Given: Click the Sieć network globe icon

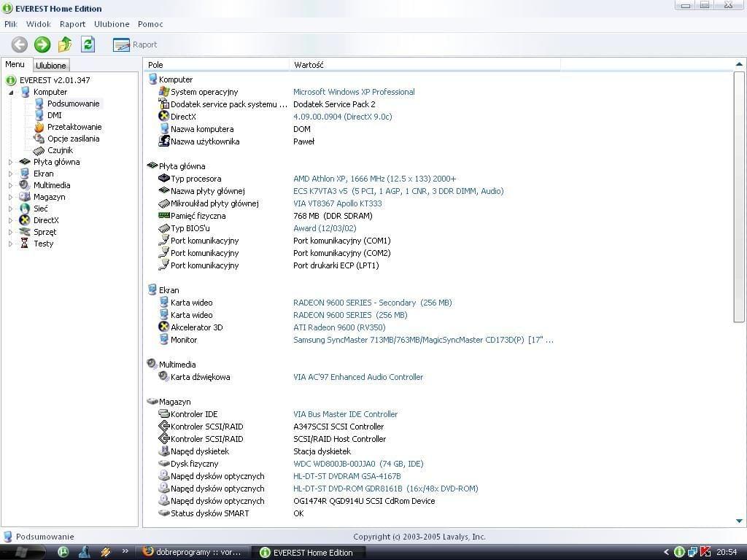Looking at the screenshot, I should pyautogui.click(x=25, y=209).
